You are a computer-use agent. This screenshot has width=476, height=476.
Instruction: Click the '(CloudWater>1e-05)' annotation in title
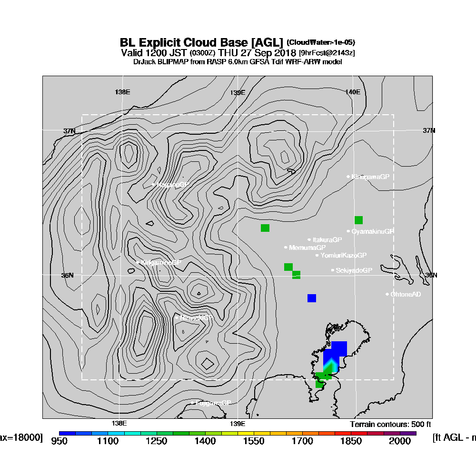[x=321, y=42]
